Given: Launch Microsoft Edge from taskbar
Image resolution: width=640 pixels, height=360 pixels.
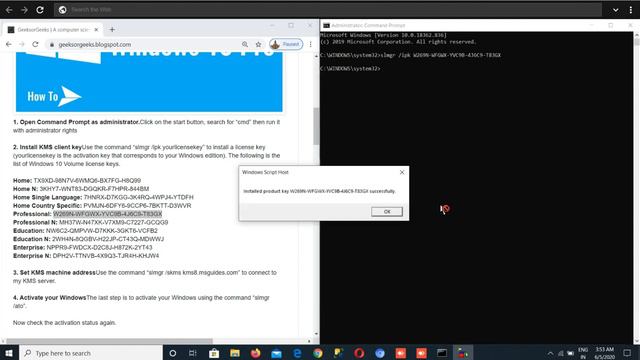Looking at the screenshot, I should coord(297,353).
